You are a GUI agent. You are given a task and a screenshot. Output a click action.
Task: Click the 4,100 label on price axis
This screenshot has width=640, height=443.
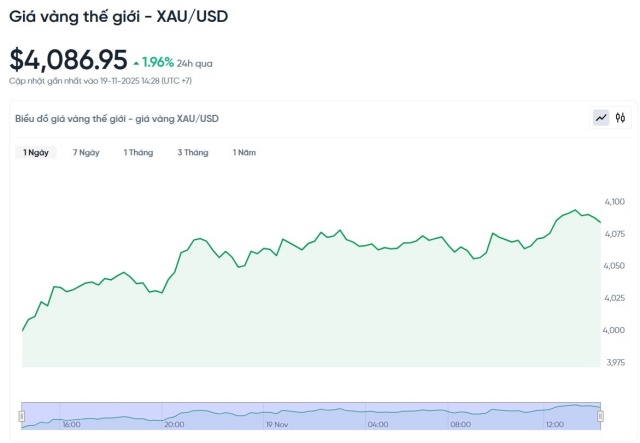tap(614, 202)
